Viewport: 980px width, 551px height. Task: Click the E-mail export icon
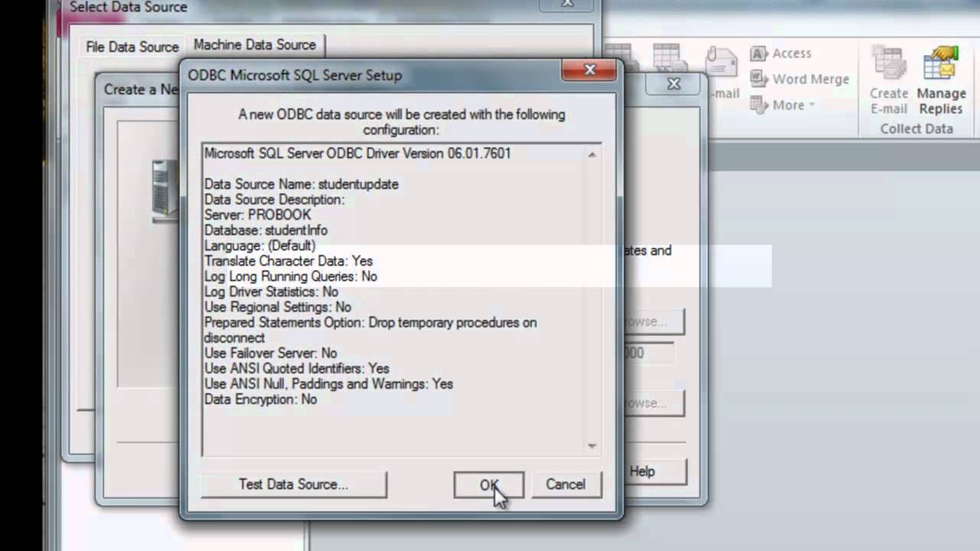[x=721, y=73]
